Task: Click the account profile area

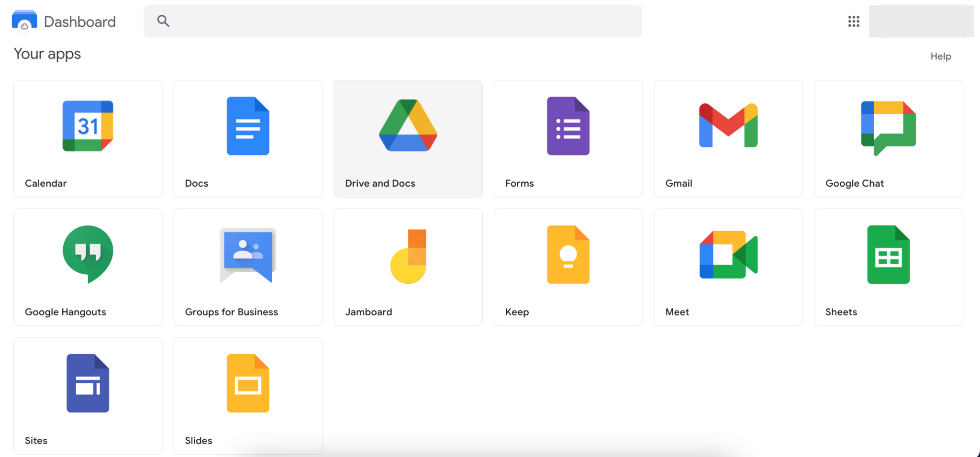Action: coord(922,21)
